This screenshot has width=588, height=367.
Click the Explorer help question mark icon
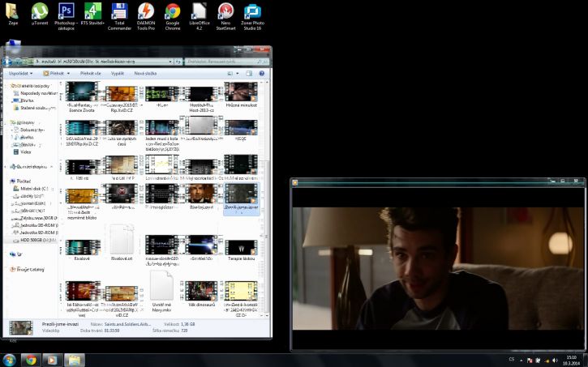(x=262, y=74)
